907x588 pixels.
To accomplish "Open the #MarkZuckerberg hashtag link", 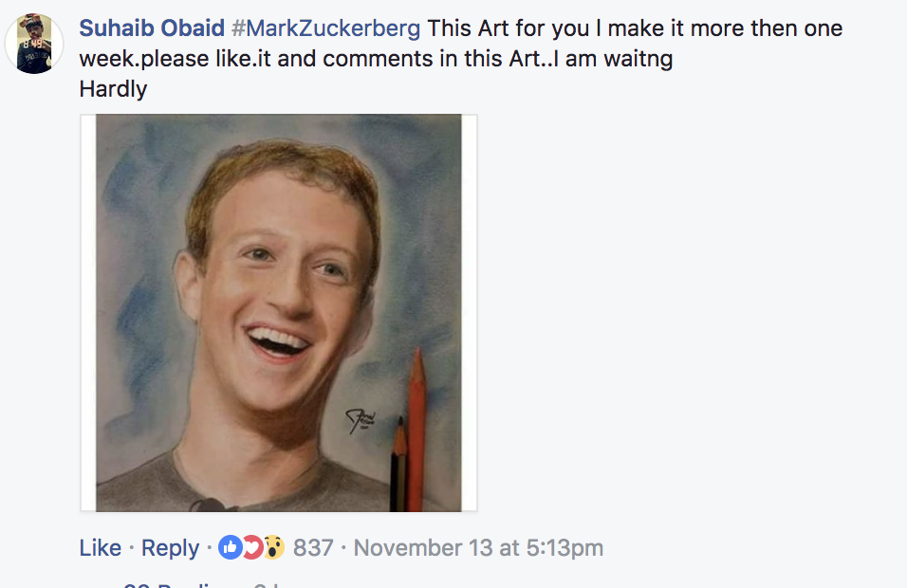I will tap(325, 28).
